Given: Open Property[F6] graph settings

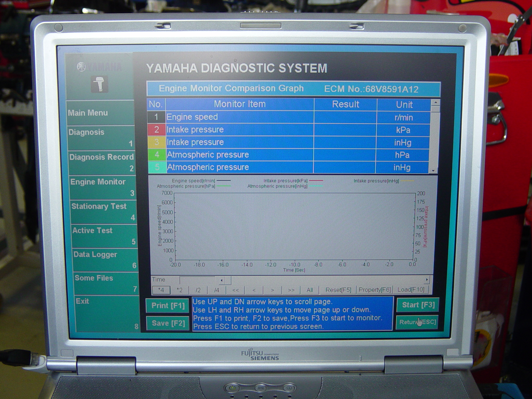Looking at the screenshot, I should [374, 290].
